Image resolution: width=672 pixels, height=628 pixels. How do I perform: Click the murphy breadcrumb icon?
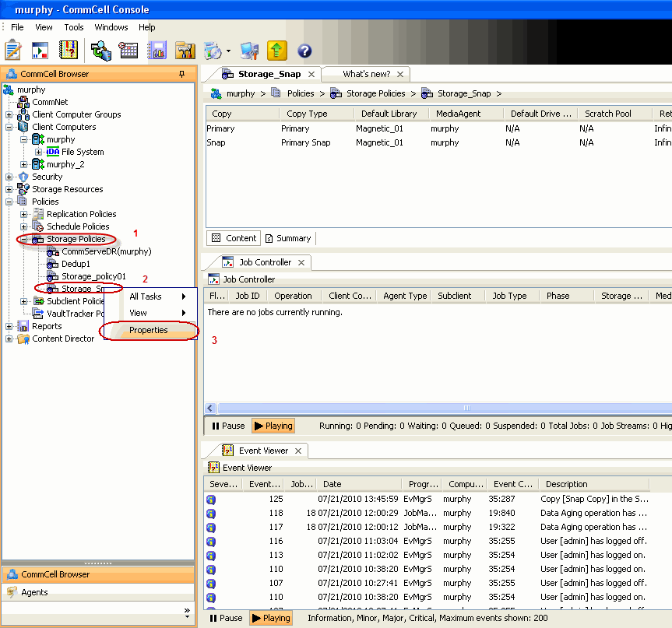pyautogui.click(x=216, y=93)
